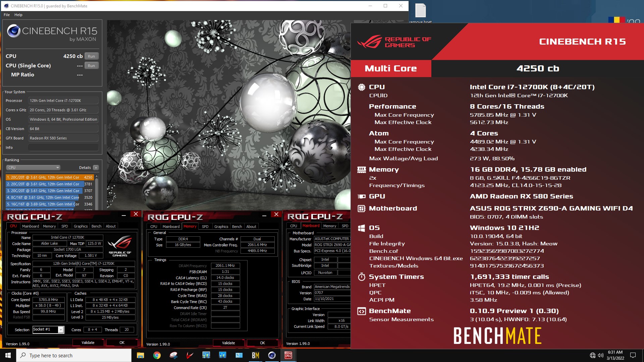Select Memory tab in the Mainboard CPU-Z window

[330, 226]
